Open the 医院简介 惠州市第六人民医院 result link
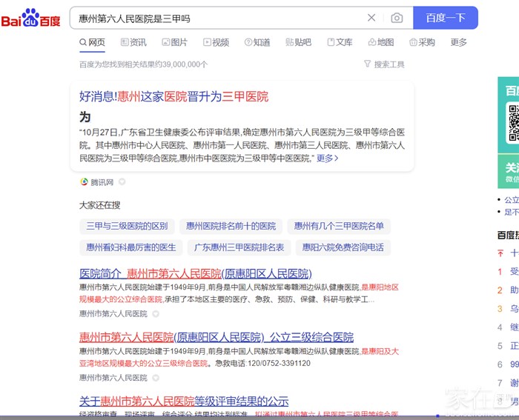The height and width of the screenshot is (420, 519). [x=195, y=273]
